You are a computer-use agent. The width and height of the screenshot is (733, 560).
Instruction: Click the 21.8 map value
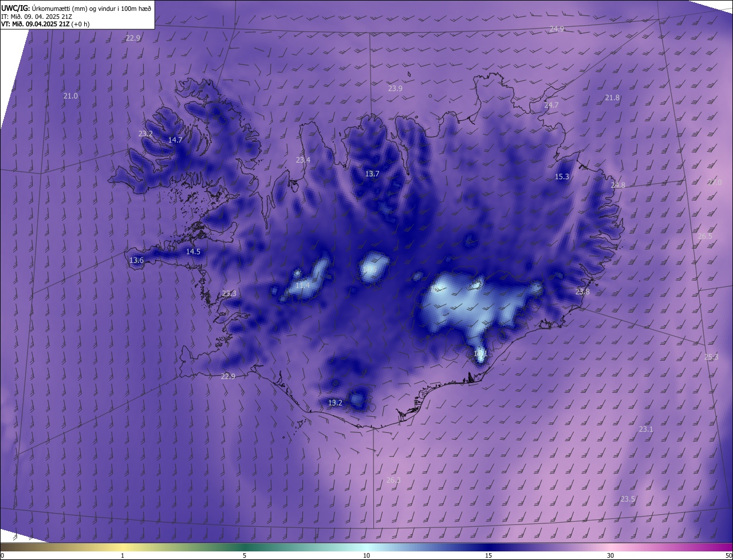pos(612,98)
